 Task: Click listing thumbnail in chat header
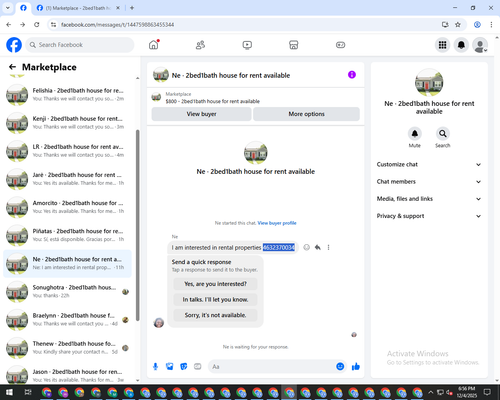[160, 75]
